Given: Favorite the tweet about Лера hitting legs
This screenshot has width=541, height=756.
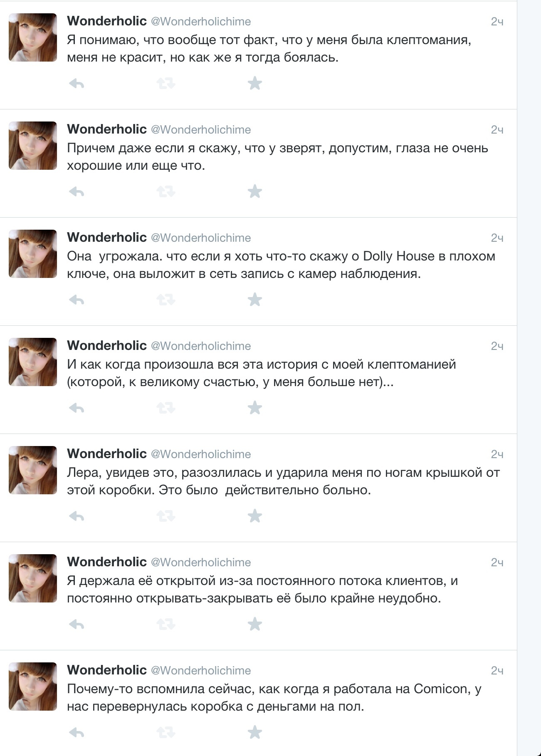Looking at the screenshot, I should coord(254,516).
